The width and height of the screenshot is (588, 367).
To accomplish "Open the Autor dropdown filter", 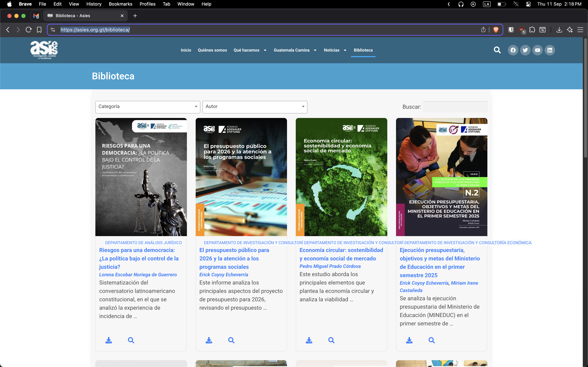I will click(x=255, y=107).
